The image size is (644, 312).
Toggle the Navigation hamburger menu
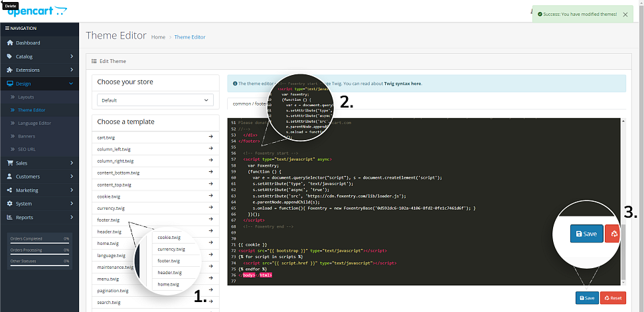(x=7, y=29)
